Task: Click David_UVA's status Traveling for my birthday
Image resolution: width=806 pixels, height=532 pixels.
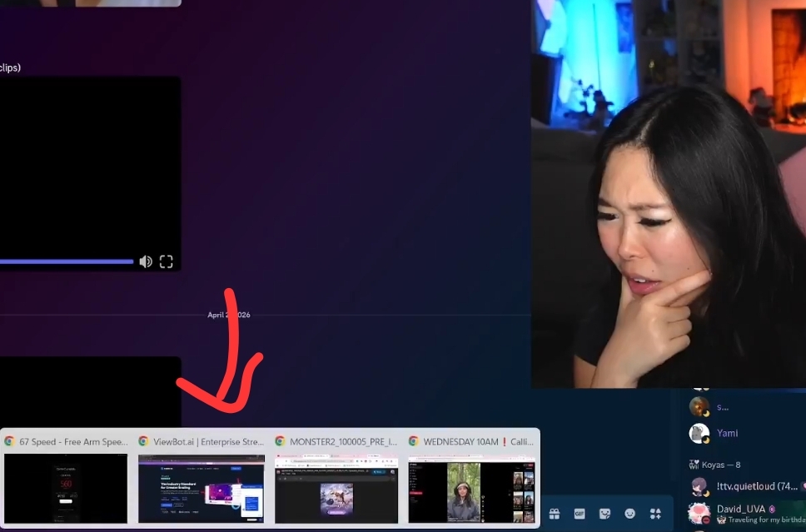Action: (x=762, y=520)
